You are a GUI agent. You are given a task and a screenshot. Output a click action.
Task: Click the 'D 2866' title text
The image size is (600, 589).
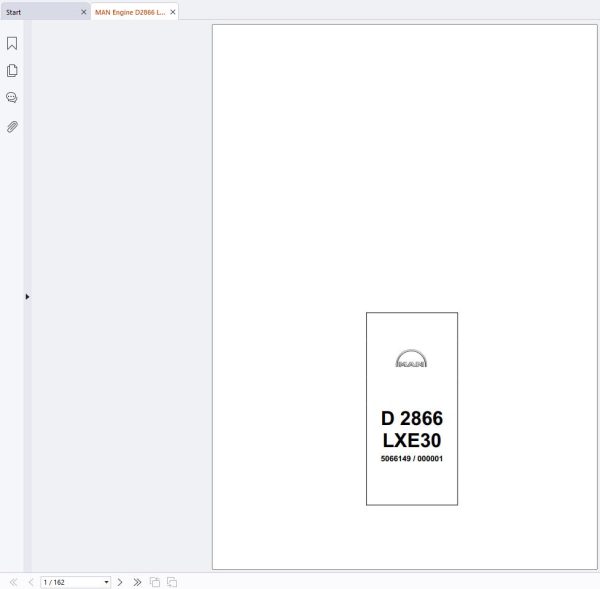coord(412,418)
